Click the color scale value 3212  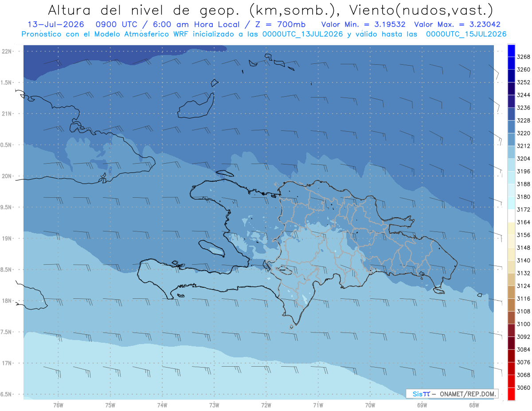[523, 146]
